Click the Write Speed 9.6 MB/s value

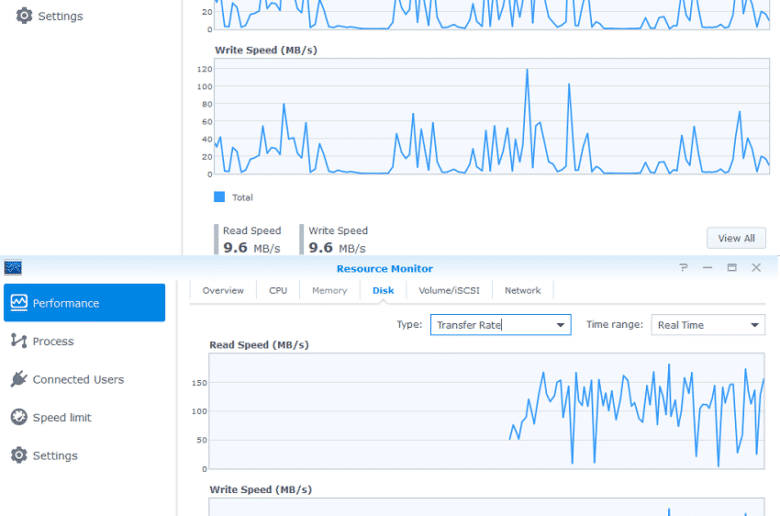tap(337, 247)
